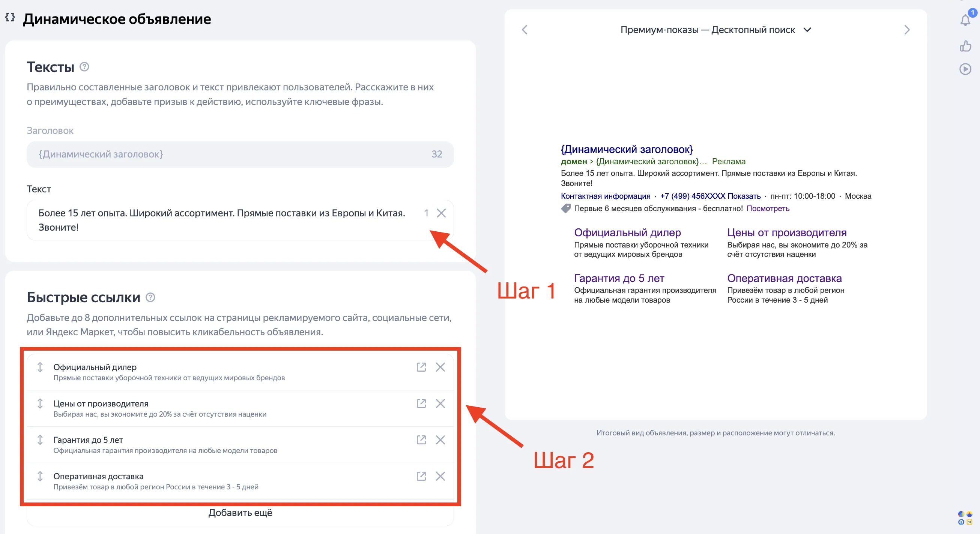
Task: Open external link for Гарантия до 5 лет
Action: point(421,439)
